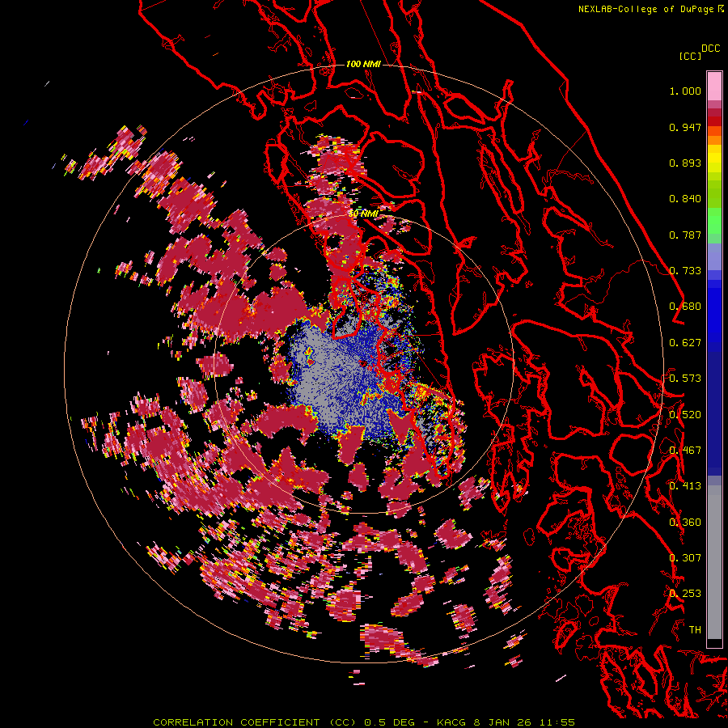
Task: Click the 11:55 timestamp
Action: [557, 722]
